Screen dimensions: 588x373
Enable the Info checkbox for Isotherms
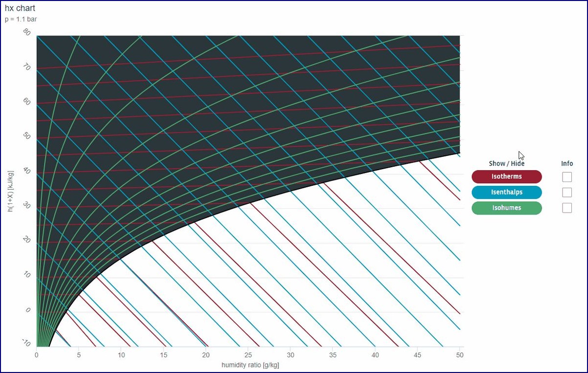(x=567, y=177)
